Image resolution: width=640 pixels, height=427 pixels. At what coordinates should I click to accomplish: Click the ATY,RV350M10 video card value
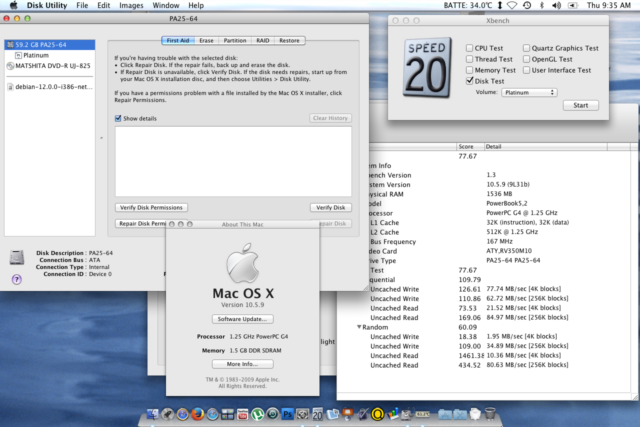pyautogui.click(x=509, y=251)
